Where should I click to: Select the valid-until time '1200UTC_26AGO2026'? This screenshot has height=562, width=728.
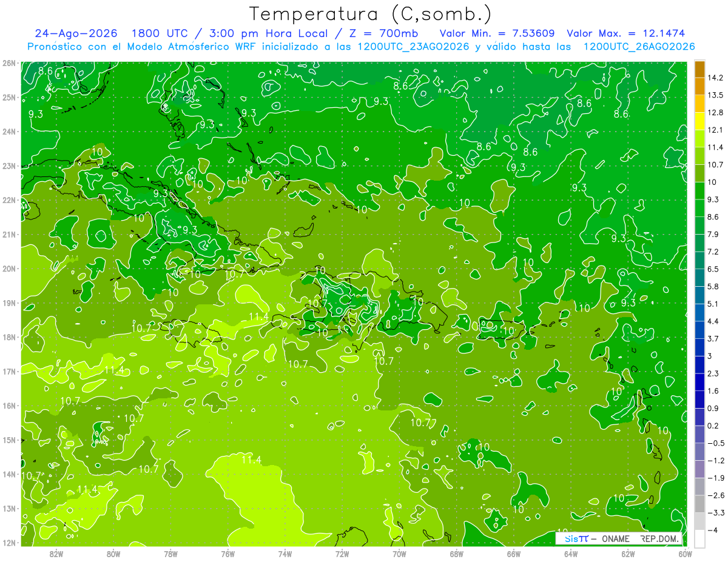coord(638,46)
